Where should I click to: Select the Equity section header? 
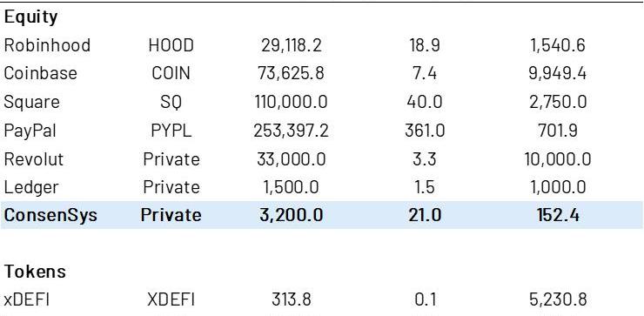click(x=30, y=17)
